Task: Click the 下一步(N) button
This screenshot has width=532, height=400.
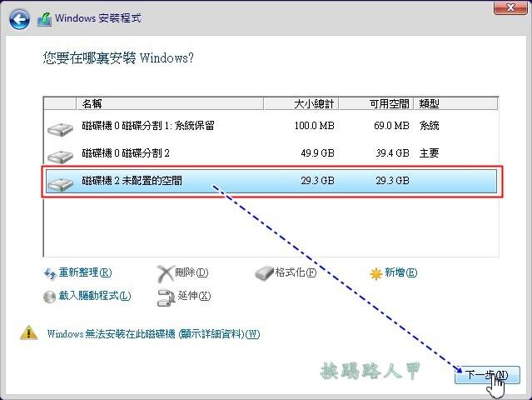Action: [487, 375]
